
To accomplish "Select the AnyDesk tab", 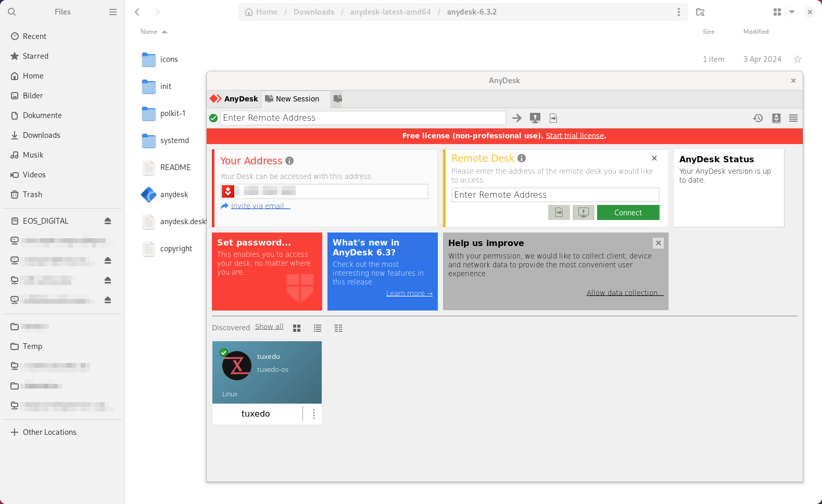I will point(234,99).
